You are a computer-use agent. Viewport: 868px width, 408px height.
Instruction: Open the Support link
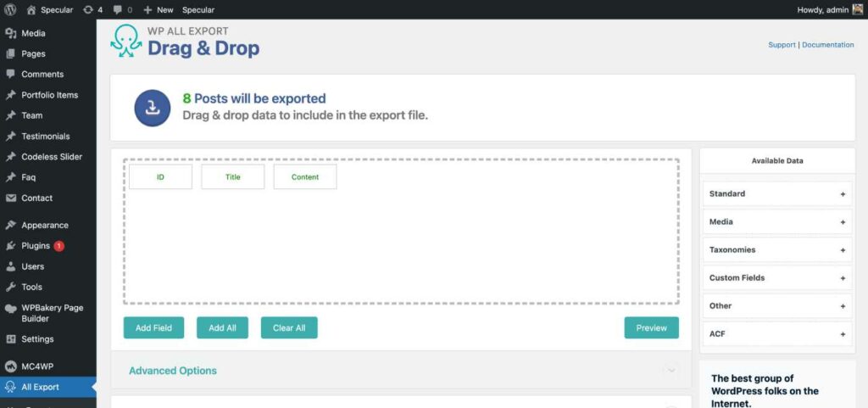782,45
